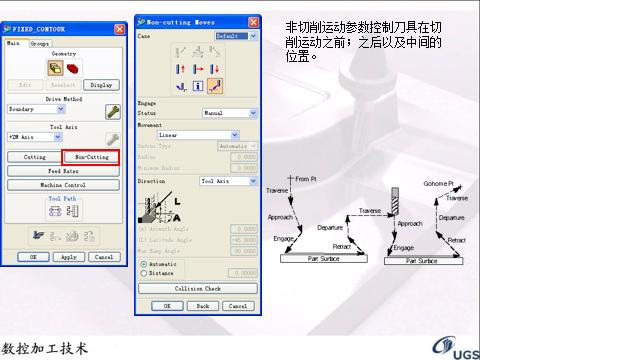Select Approach move icon with up arrow
This screenshot has height=360, width=640.
(181, 69)
